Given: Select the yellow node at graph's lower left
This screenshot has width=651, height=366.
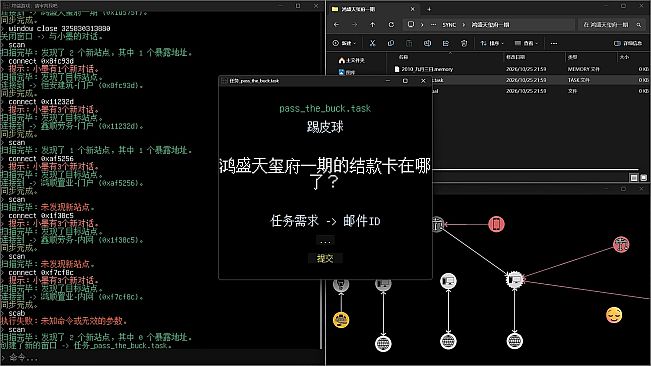Looking at the screenshot, I should [341, 320].
